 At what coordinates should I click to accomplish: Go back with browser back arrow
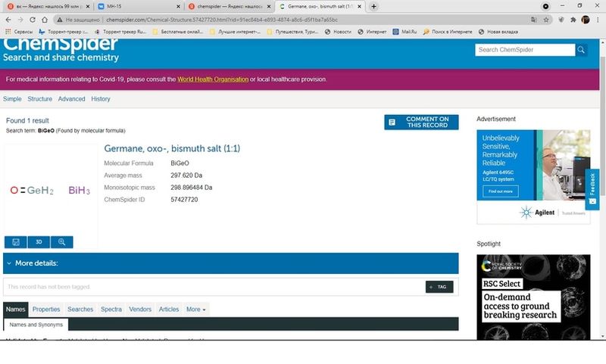(8, 19)
